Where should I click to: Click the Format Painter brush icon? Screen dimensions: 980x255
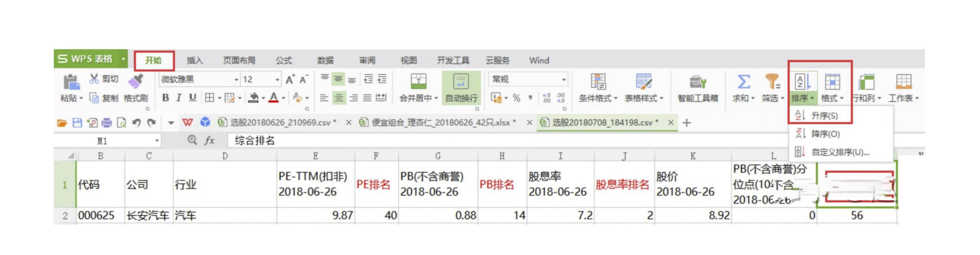click(x=136, y=82)
